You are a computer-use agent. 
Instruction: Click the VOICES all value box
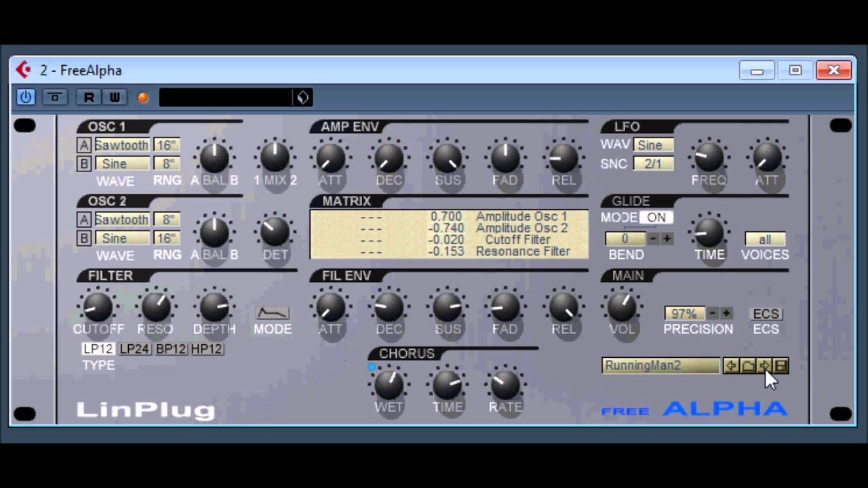(765, 239)
